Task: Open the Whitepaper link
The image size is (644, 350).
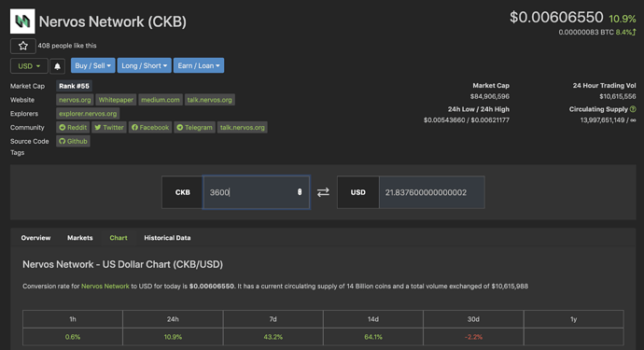Action: point(116,100)
